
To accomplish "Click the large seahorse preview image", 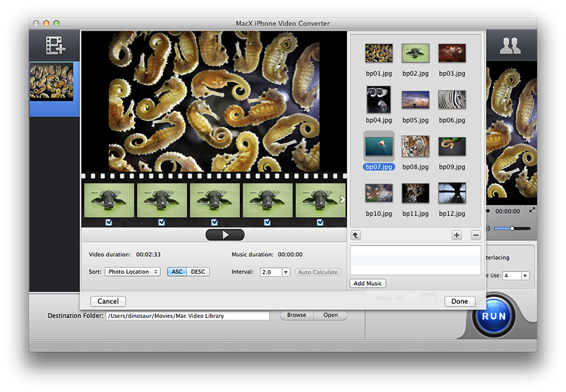I will click(x=214, y=101).
